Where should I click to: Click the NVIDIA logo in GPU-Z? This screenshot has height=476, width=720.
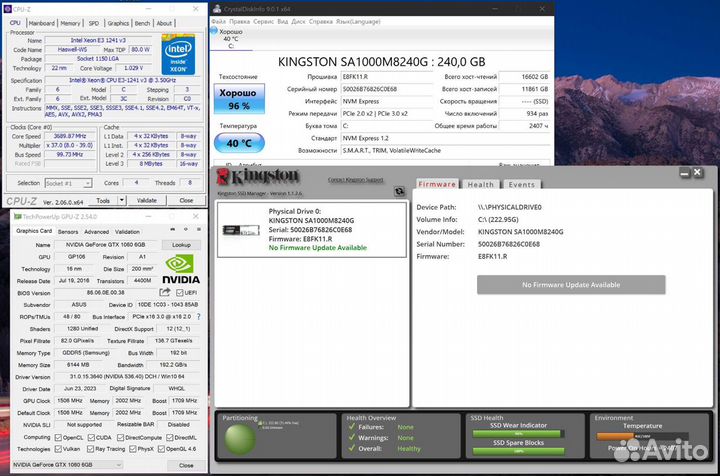click(x=180, y=269)
